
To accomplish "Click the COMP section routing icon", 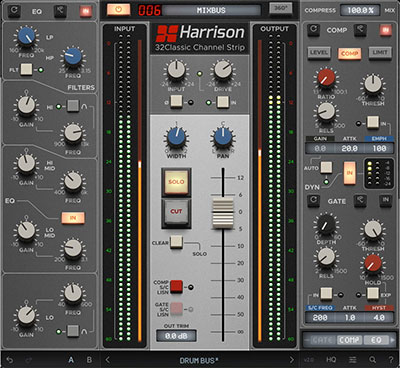I will tap(360, 30).
